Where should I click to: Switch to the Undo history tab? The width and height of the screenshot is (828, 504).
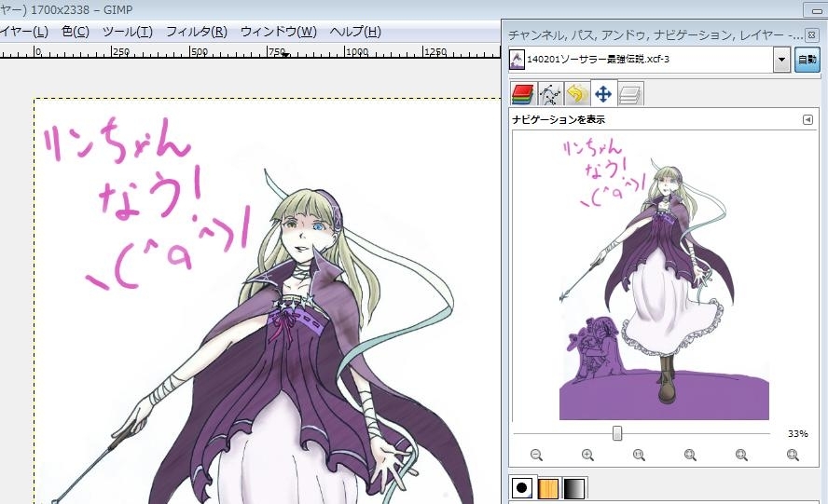(x=577, y=94)
